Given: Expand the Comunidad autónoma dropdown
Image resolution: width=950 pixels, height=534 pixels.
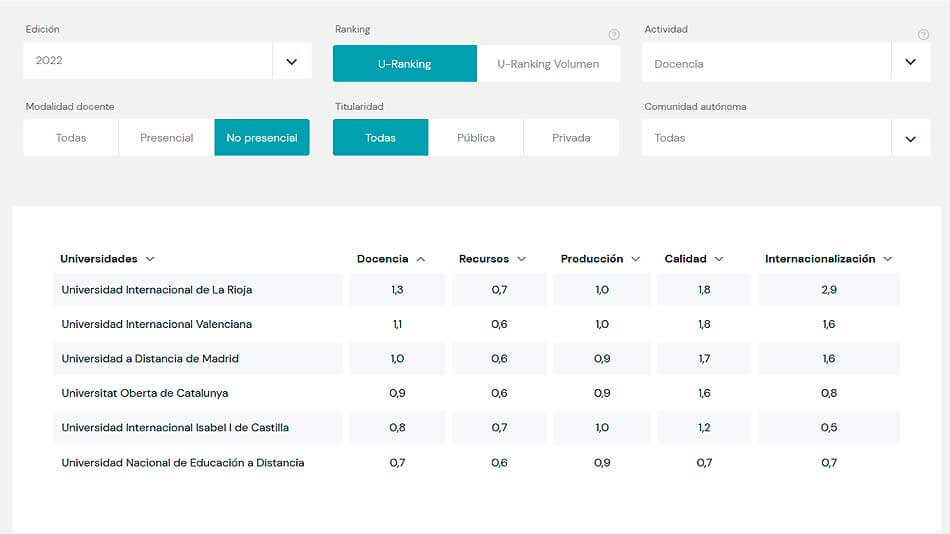Looking at the screenshot, I should coord(786,138).
